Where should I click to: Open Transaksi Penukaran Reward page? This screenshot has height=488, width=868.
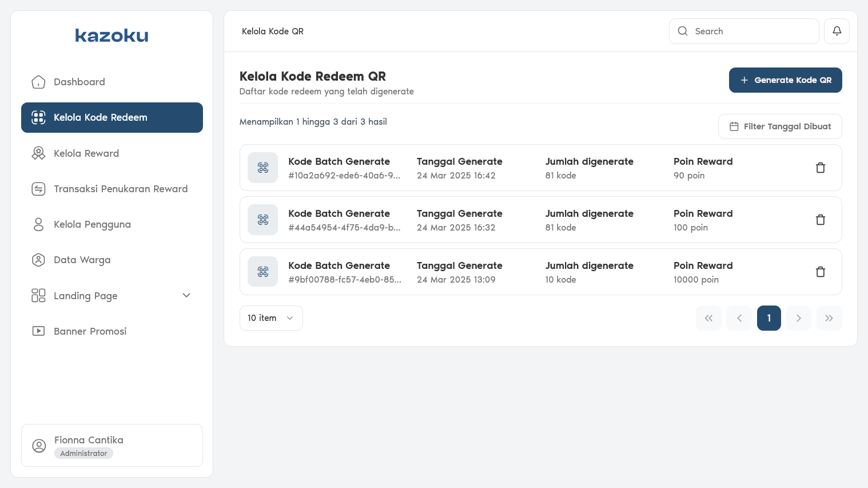pos(120,189)
